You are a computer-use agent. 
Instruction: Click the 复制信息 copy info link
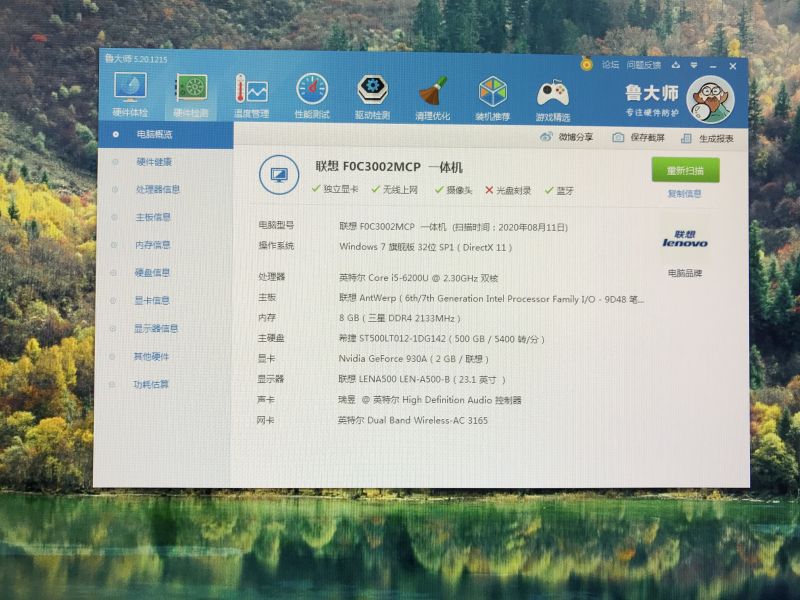685,194
